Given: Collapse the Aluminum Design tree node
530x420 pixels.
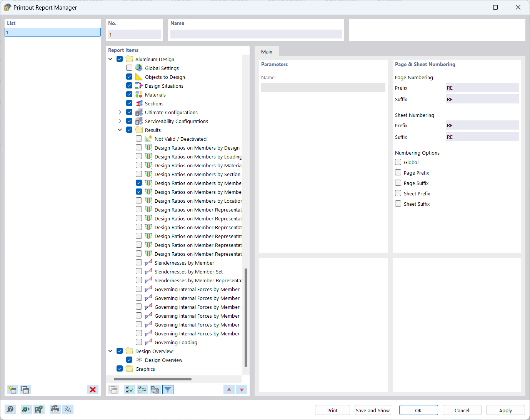Looking at the screenshot, I should pyautogui.click(x=110, y=59).
